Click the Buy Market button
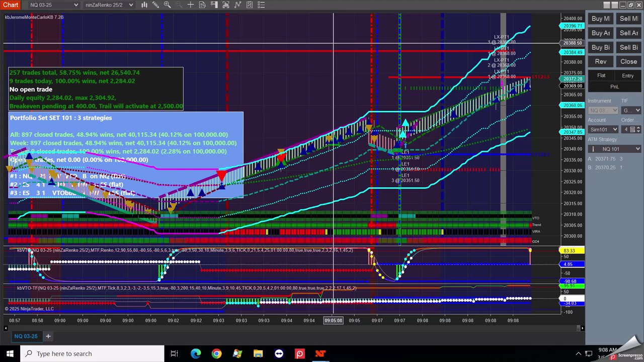The height and width of the screenshot is (362, 644). pos(600,19)
